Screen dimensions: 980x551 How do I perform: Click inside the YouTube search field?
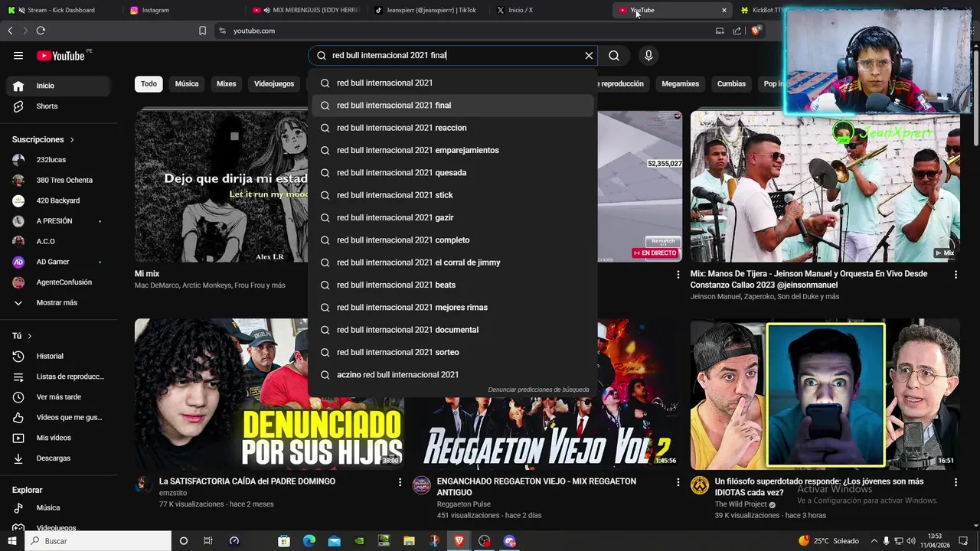pos(452,55)
